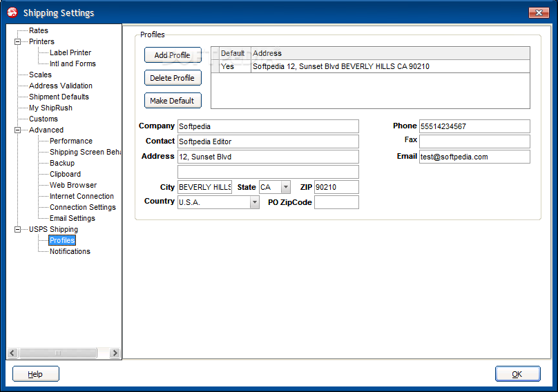Collapse the Printers tree node
The image size is (558, 392).
point(17,41)
